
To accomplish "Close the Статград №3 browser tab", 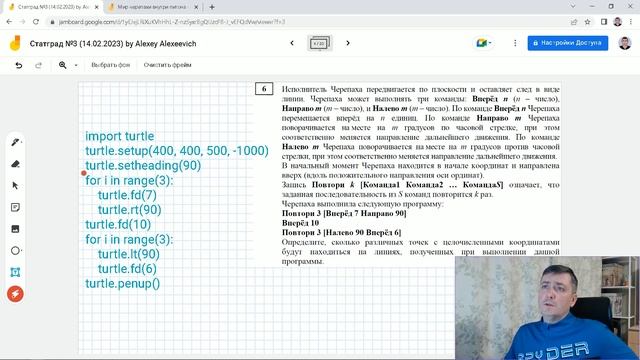I will 97,7.
